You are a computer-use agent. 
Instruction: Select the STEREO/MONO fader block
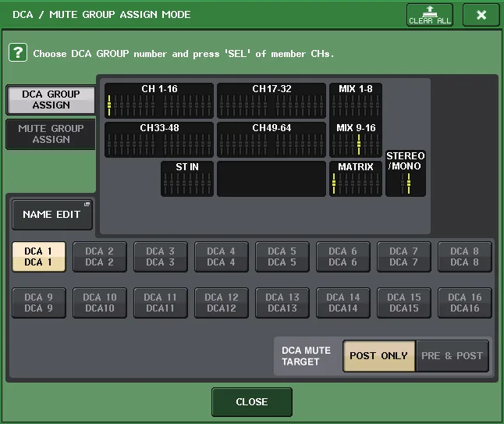pos(406,173)
